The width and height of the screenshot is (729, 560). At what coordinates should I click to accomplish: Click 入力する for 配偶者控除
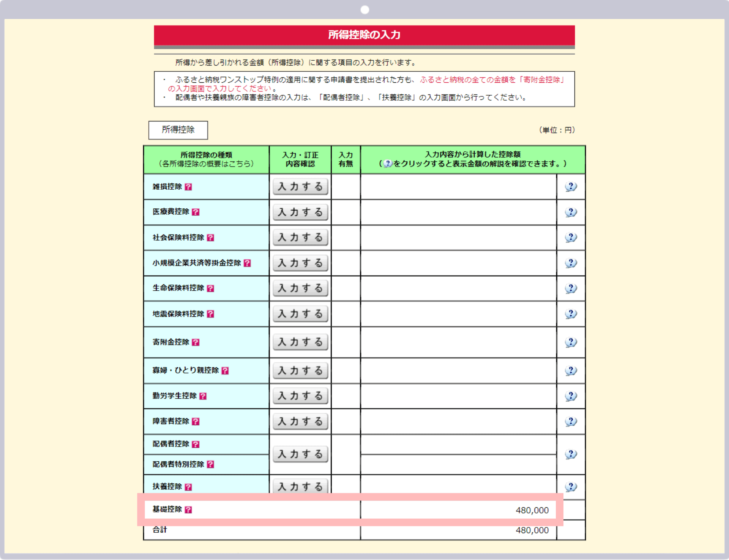[x=300, y=454]
